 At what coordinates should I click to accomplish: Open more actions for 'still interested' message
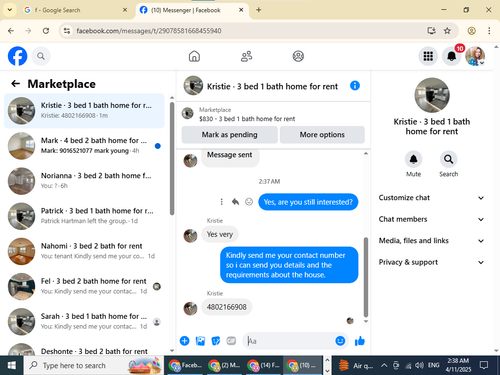coord(221,202)
